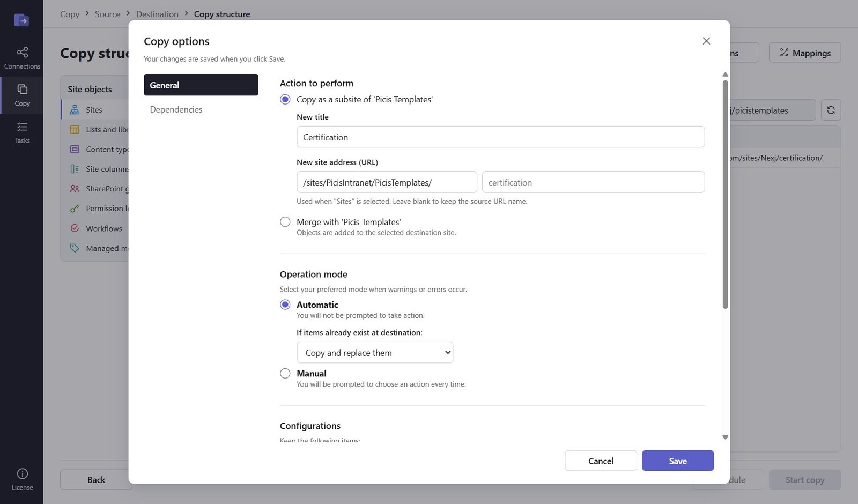Click Copy in the breadcrumb trail
Viewport: 858px width, 504px height.
(x=70, y=14)
